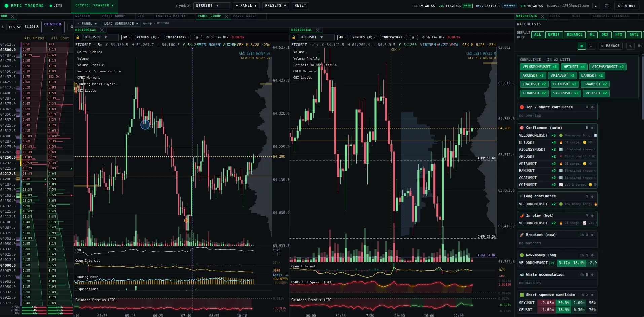Close the OBM panel tab

click(x=13, y=16)
